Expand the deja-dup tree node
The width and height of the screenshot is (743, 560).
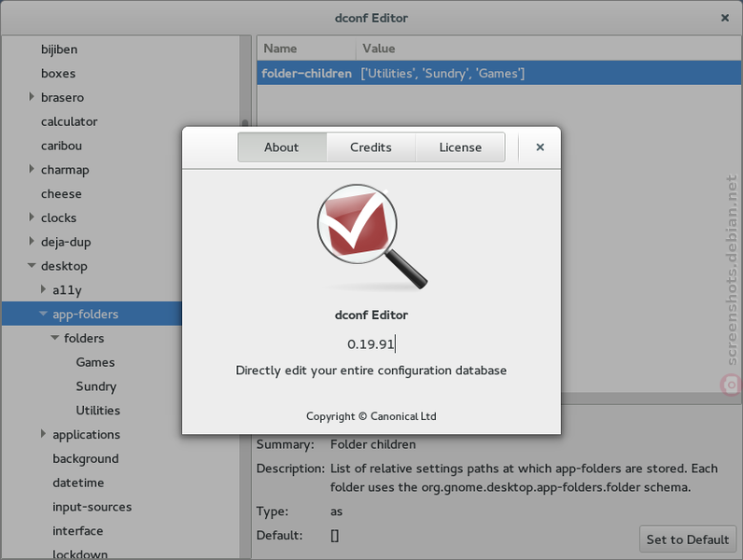click(32, 241)
